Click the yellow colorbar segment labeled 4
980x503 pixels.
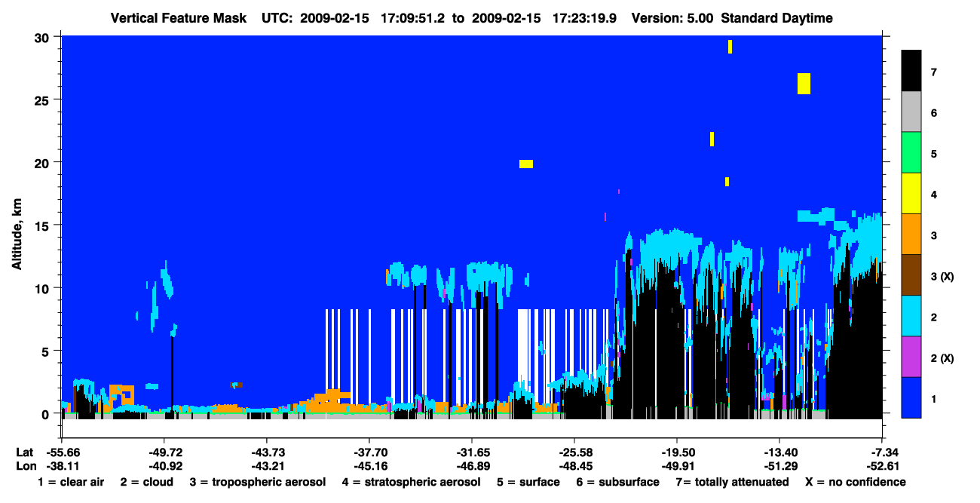click(911, 194)
